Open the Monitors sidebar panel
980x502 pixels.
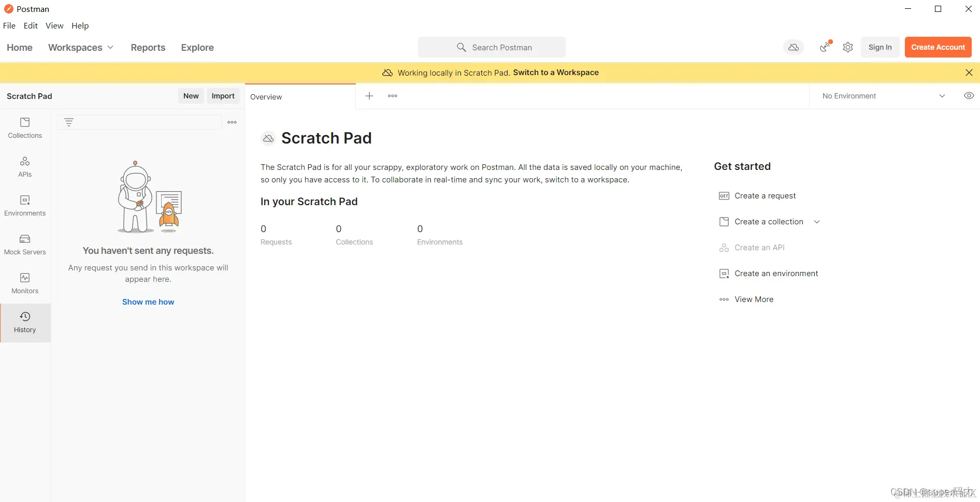25,283
